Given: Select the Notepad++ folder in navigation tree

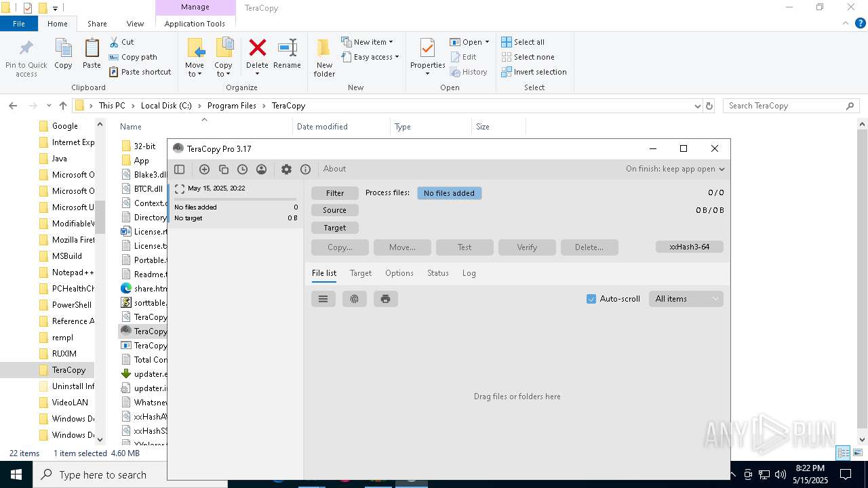Looking at the screenshot, I should tap(73, 272).
